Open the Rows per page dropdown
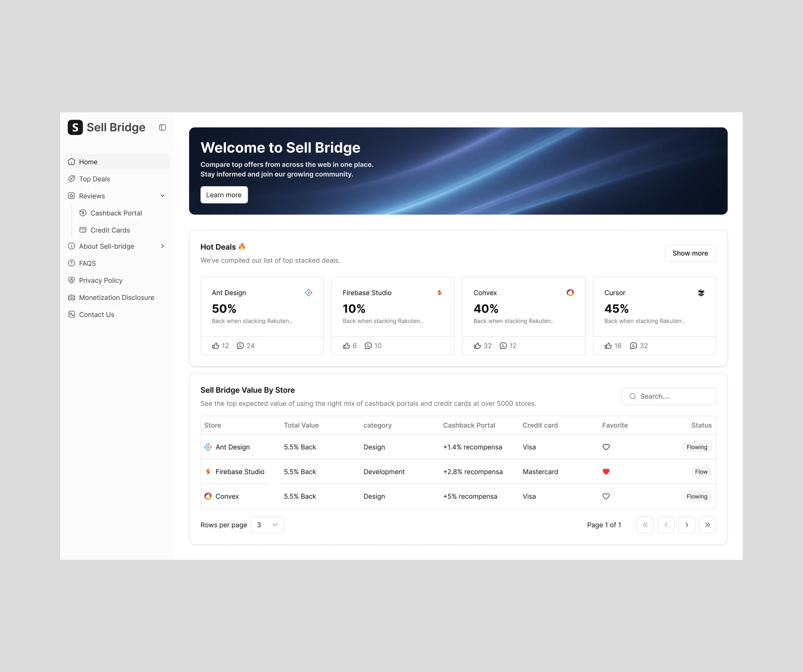Image resolution: width=803 pixels, height=672 pixels. pyautogui.click(x=267, y=525)
